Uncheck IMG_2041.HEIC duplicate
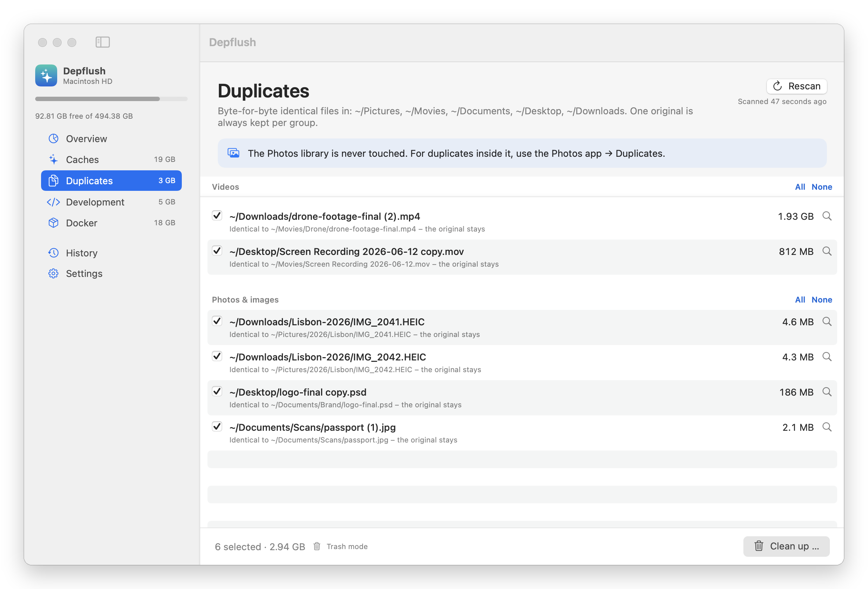Screen dimensions: 868x589 (x=217, y=321)
